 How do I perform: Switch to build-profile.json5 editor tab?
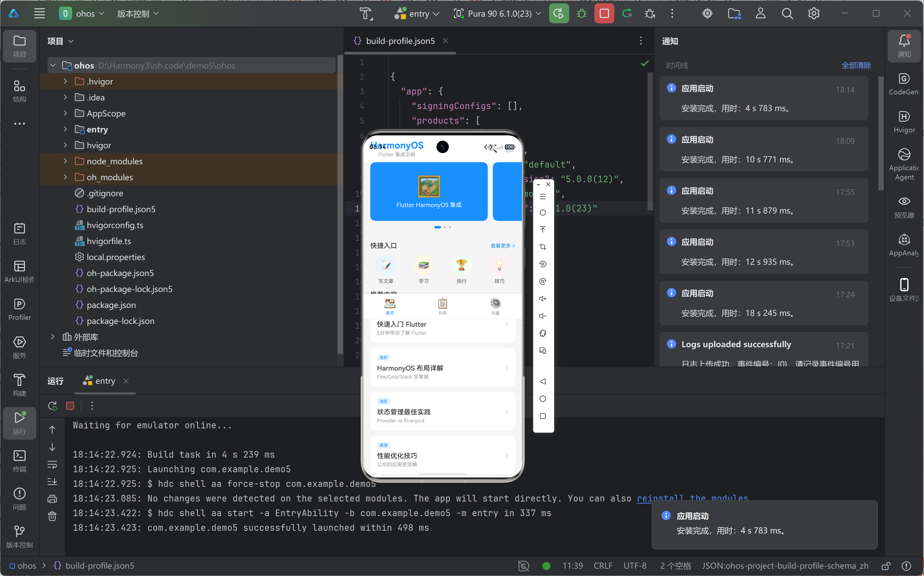tap(400, 41)
